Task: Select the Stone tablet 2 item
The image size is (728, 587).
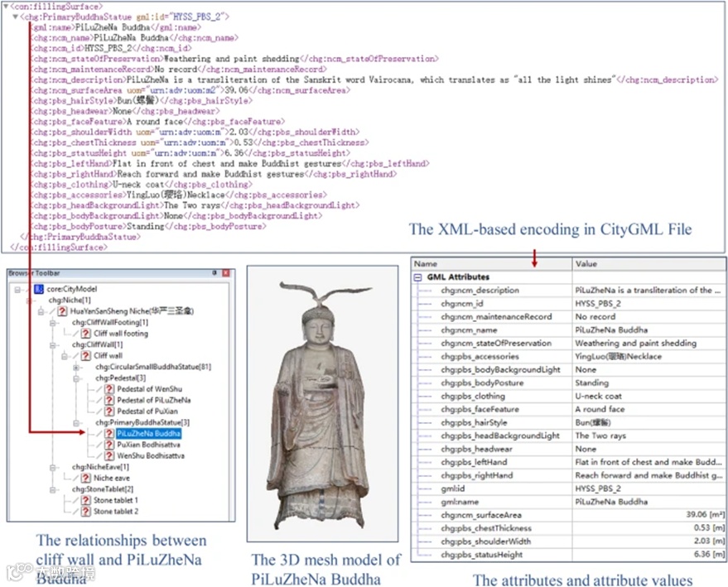Action: [x=116, y=512]
